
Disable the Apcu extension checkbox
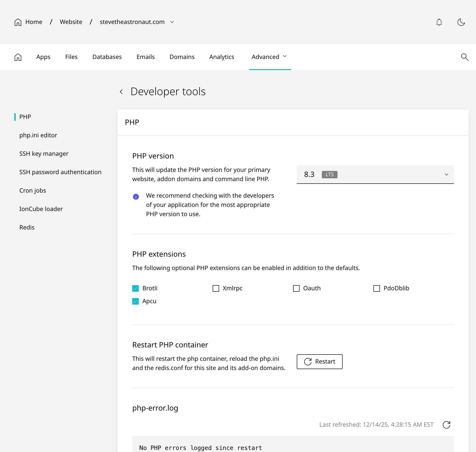[x=135, y=301]
